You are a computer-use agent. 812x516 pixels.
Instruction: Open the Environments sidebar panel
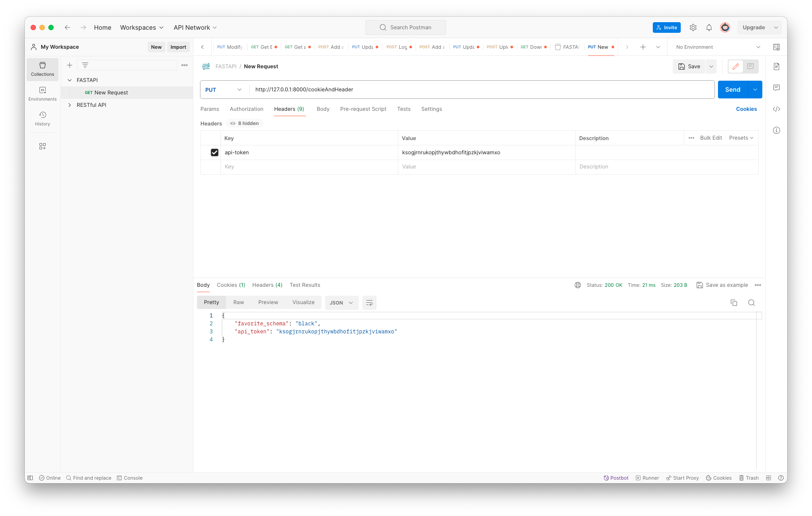tap(43, 94)
